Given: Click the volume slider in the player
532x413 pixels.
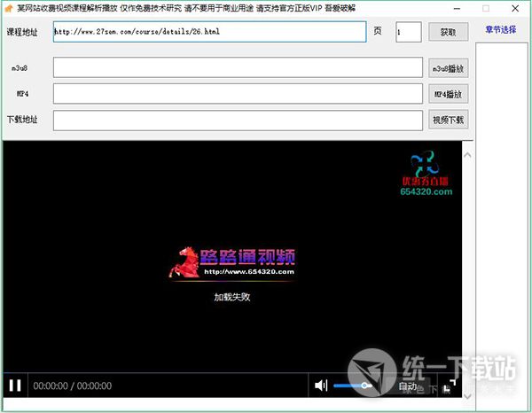Looking at the screenshot, I should (352, 386).
